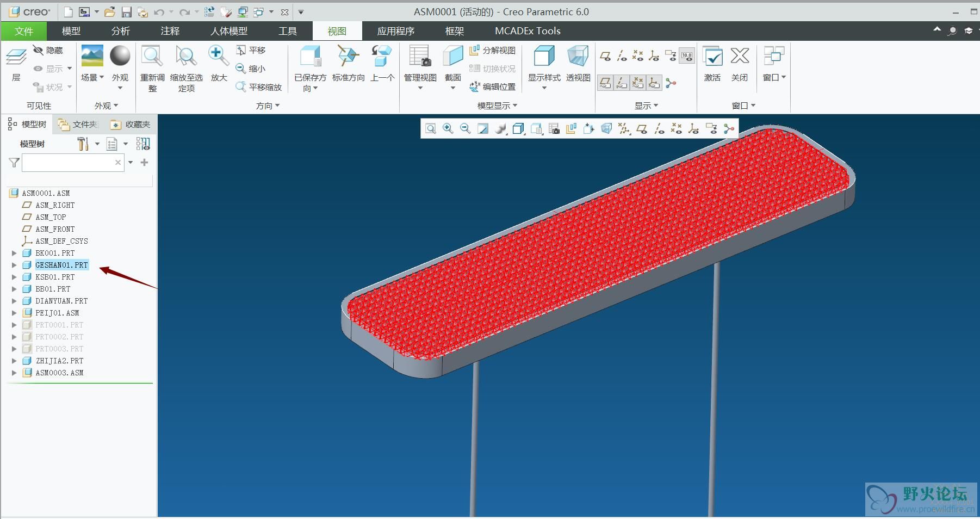
Task: Click the Exploded View (分解视图) button
Action: (492, 50)
